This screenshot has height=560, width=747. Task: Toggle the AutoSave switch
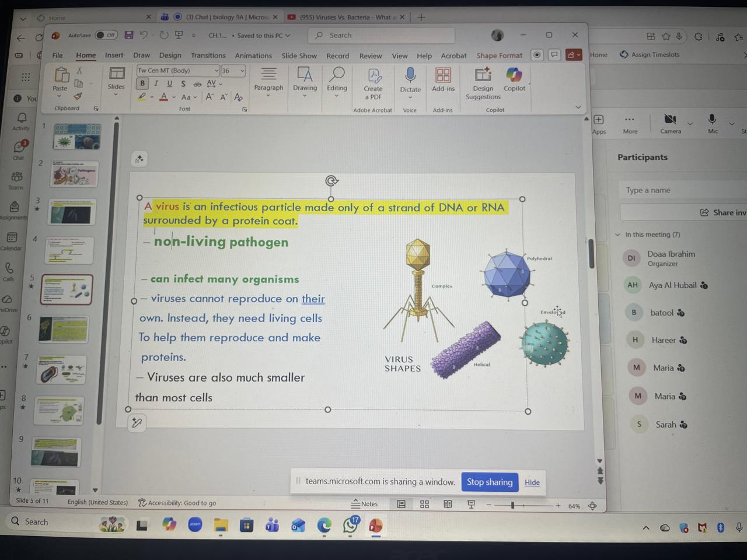click(106, 36)
